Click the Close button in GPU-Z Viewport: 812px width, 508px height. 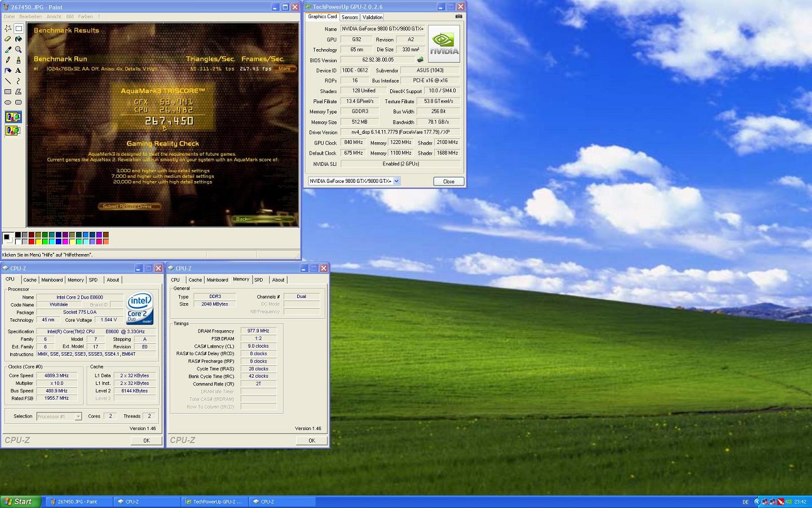(x=449, y=181)
